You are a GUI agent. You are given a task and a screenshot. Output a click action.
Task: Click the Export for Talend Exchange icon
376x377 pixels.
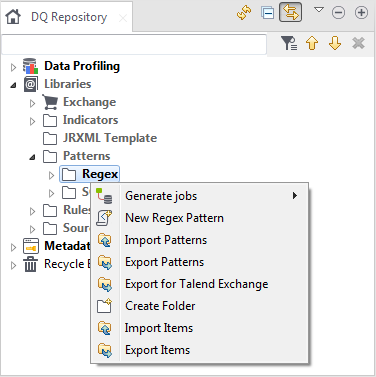(x=105, y=284)
